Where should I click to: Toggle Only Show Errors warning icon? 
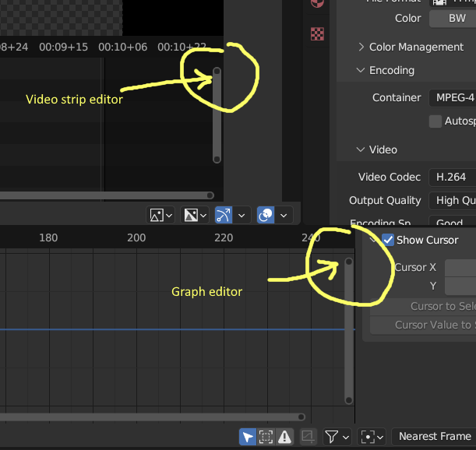click(x=284, y=437)
